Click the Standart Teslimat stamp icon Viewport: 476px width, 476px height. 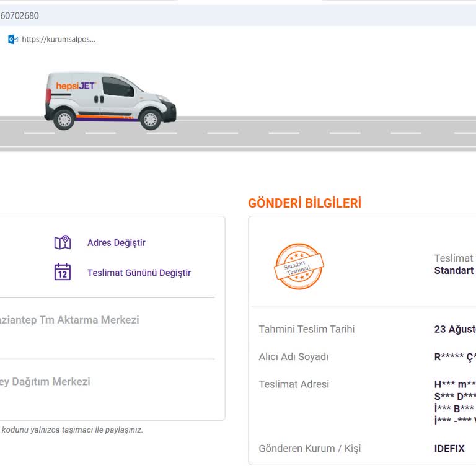coord(299,267)
